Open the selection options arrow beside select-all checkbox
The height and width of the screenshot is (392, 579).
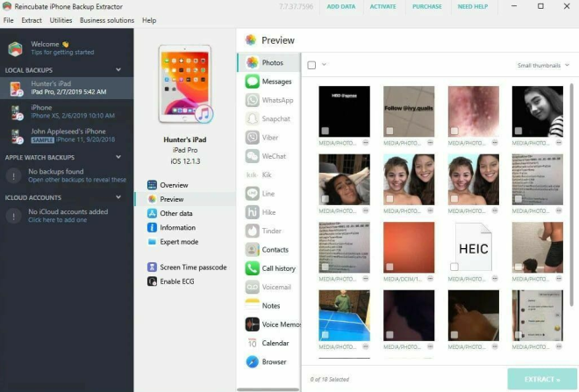[324, 65]
